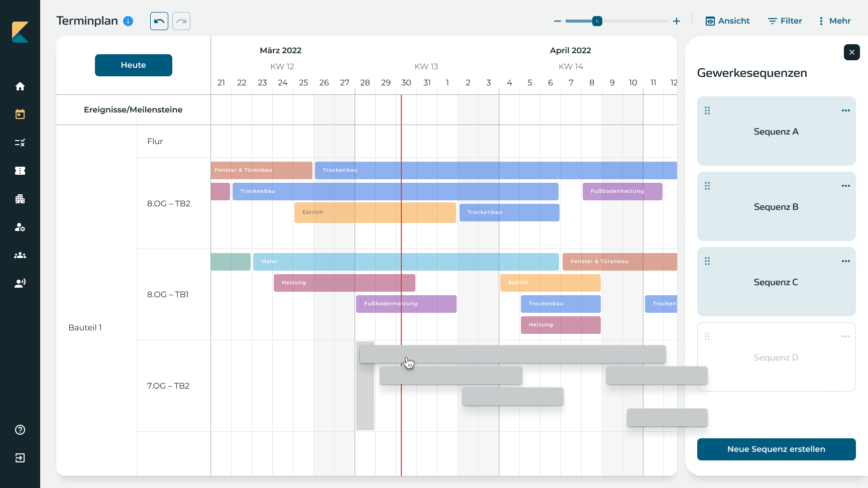Click the 7.OG – TB2 row label

pyautogui.click(x=168, y=386)
